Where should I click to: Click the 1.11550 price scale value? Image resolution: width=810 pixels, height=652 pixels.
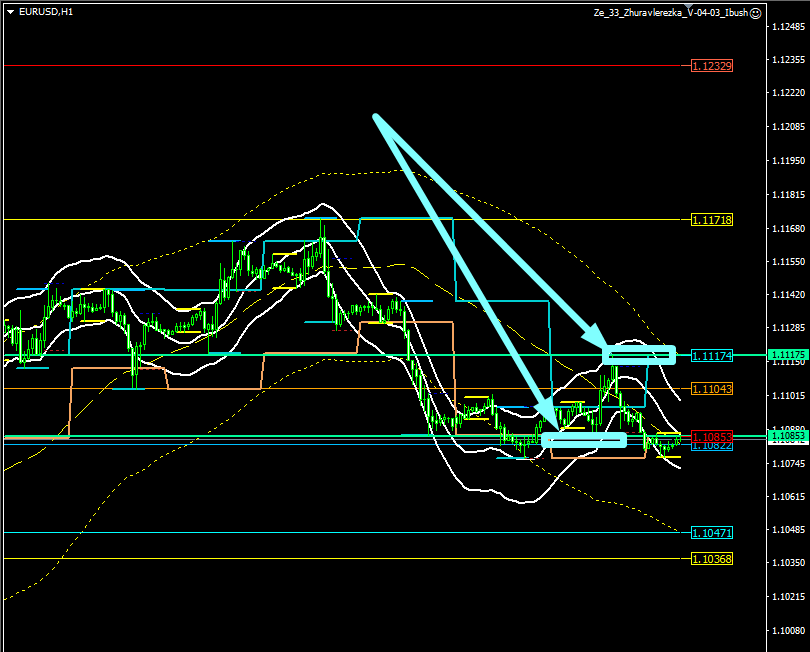click(x=788, y=262)
